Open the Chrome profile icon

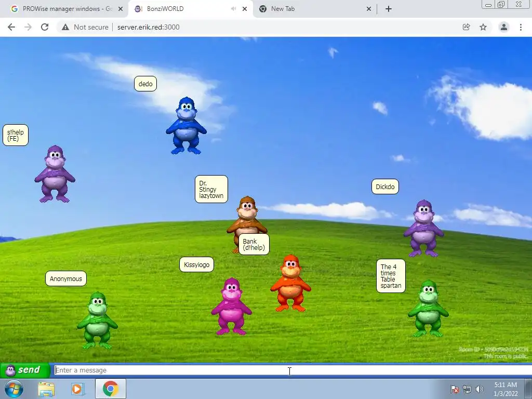coord(504,27)
